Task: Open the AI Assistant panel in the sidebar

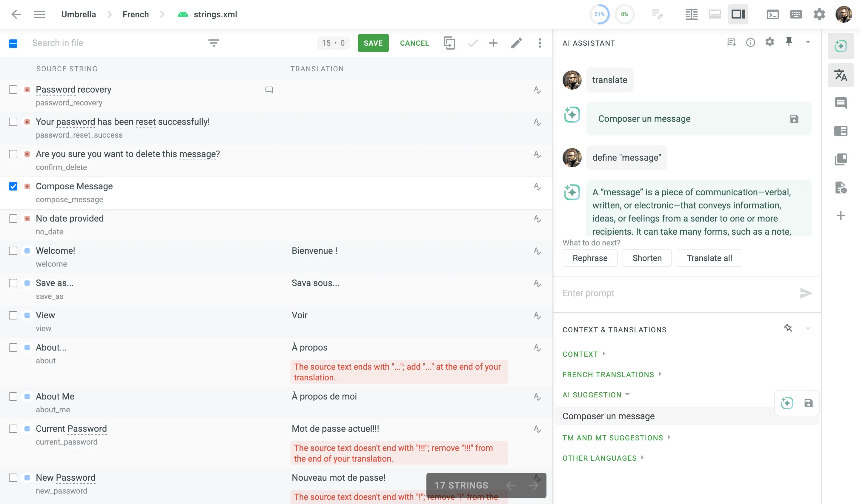Action: pos(841,46)
